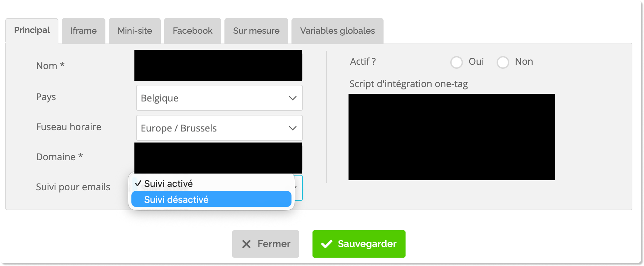Switch to the Mini-site tab
The height and width of the screenshot is (266, 644).
135,31
